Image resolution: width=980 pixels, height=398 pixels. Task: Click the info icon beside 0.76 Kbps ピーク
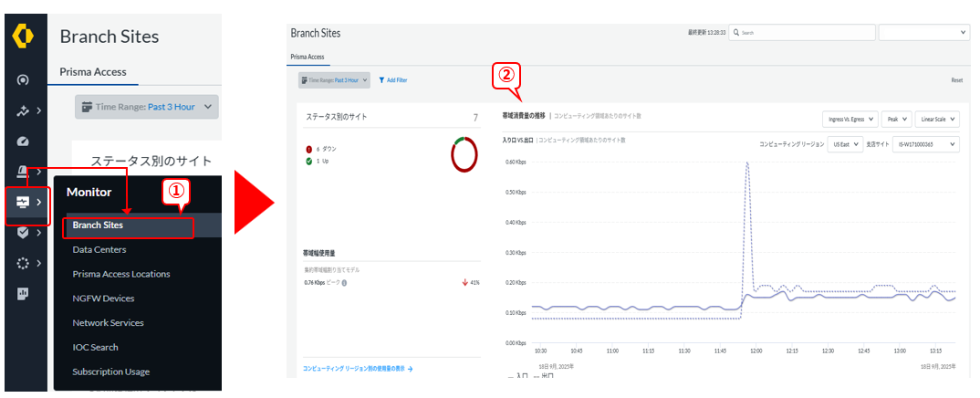[343, 283]
